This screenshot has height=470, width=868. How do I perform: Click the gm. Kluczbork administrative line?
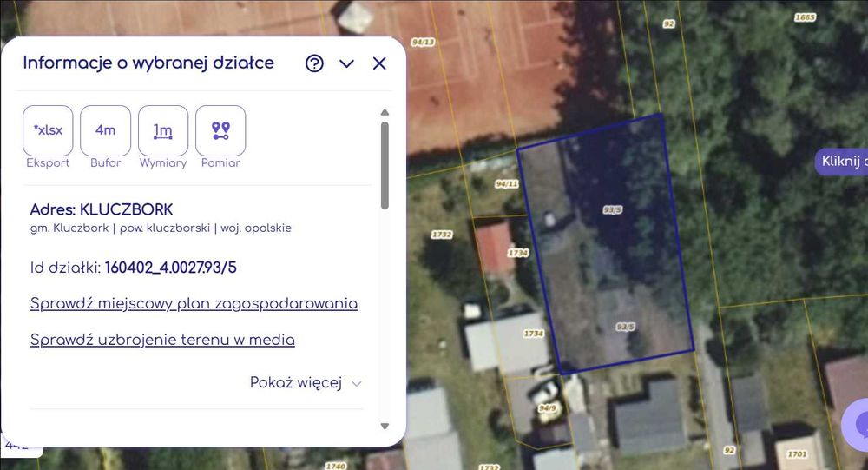click(x=161, y=228)
